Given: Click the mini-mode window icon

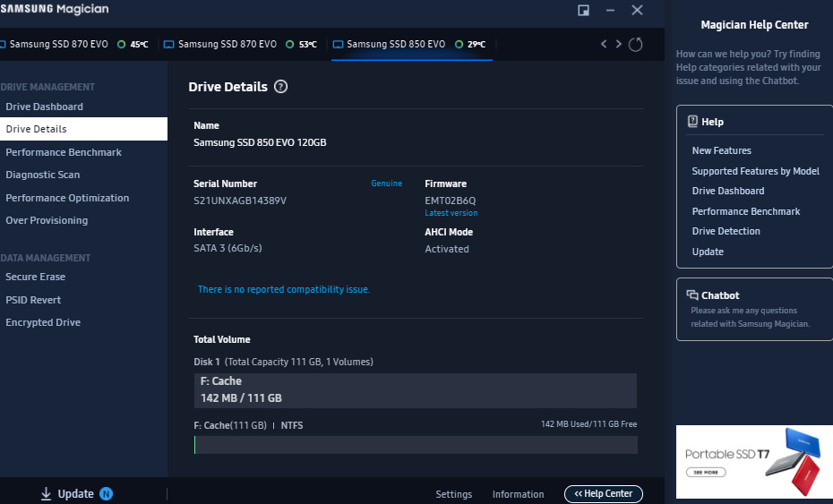Looking at the screenshot, I should pos(583,11).
